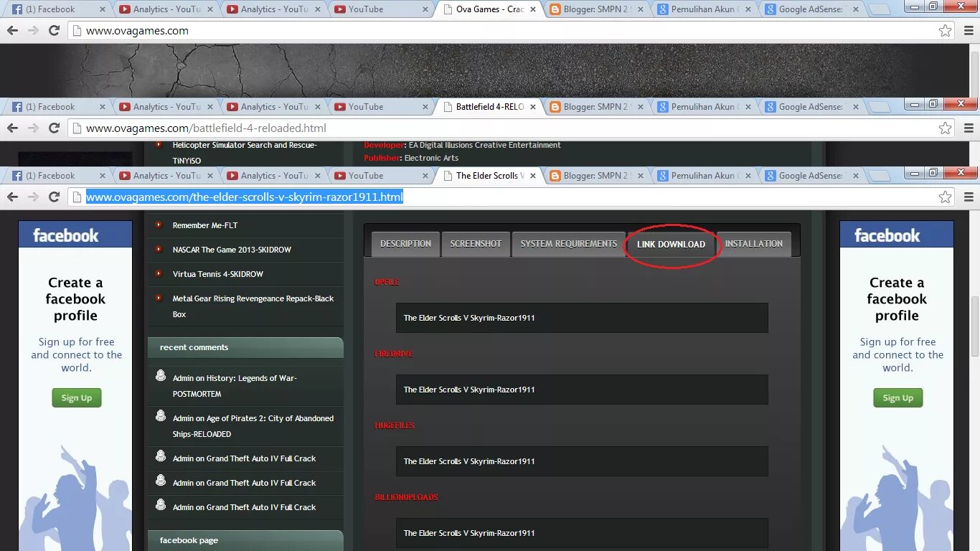
Task: Reload the Elder Scrolls Skyrim page
Action: 54,197
